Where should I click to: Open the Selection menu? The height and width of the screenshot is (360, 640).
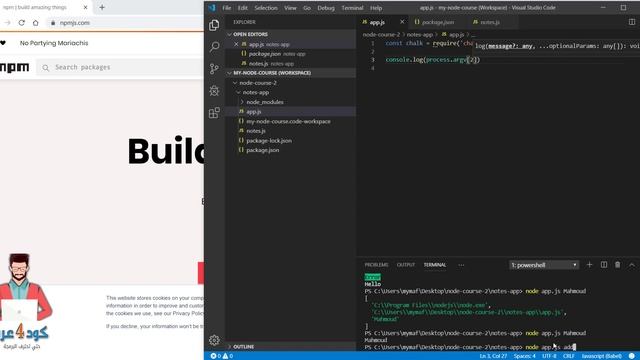tap(266, 8)
